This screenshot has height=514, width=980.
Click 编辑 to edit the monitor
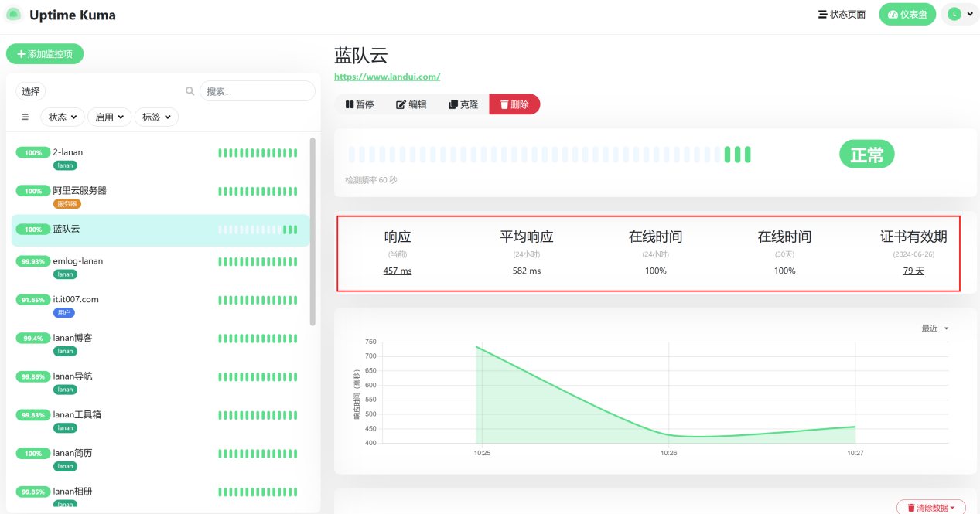click(411, 104)
